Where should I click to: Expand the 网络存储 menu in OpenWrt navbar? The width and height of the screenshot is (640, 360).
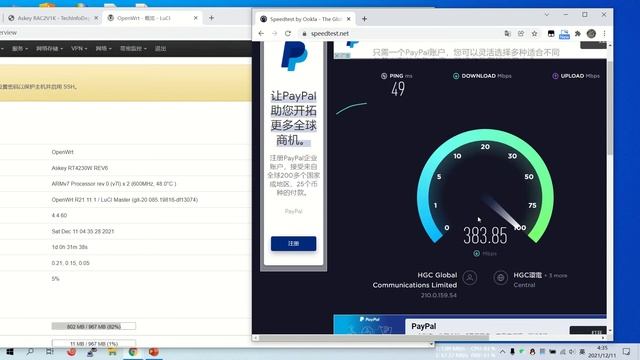[49, 49]
